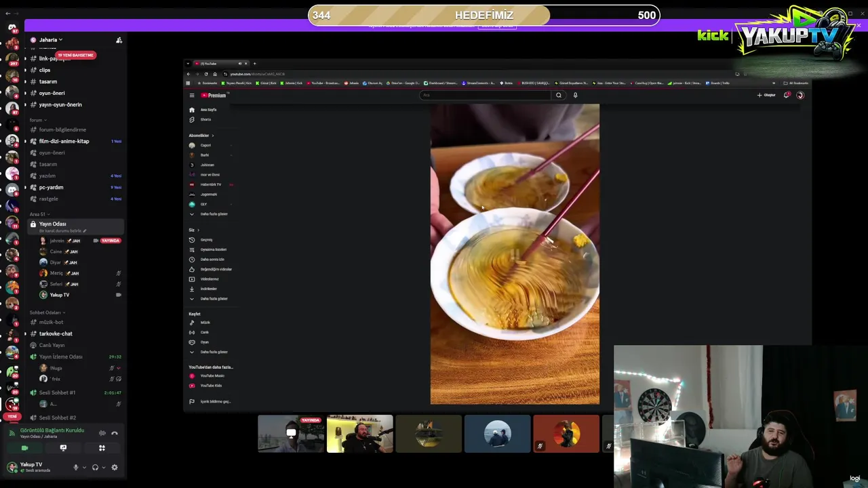The height and width of the screenshot is (488, 868).
Task: Toggle the headphones deafen button
Action: (95, 467)
